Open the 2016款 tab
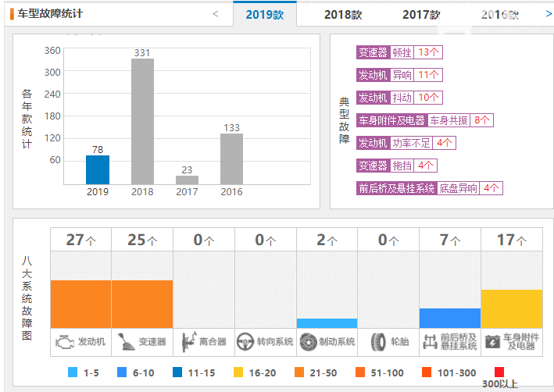The height and width of the screenshot is (392, 554). [x=499, y=15]
